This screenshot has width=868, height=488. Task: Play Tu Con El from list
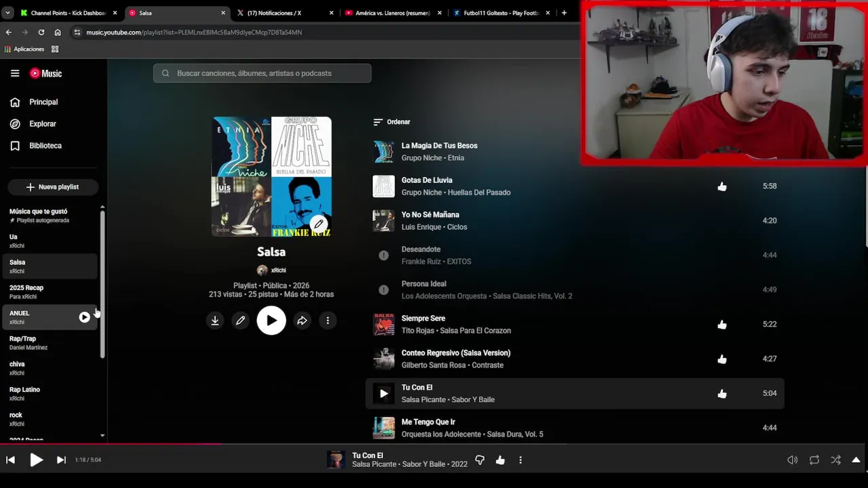pyautogui.click(x=384, y=393)
